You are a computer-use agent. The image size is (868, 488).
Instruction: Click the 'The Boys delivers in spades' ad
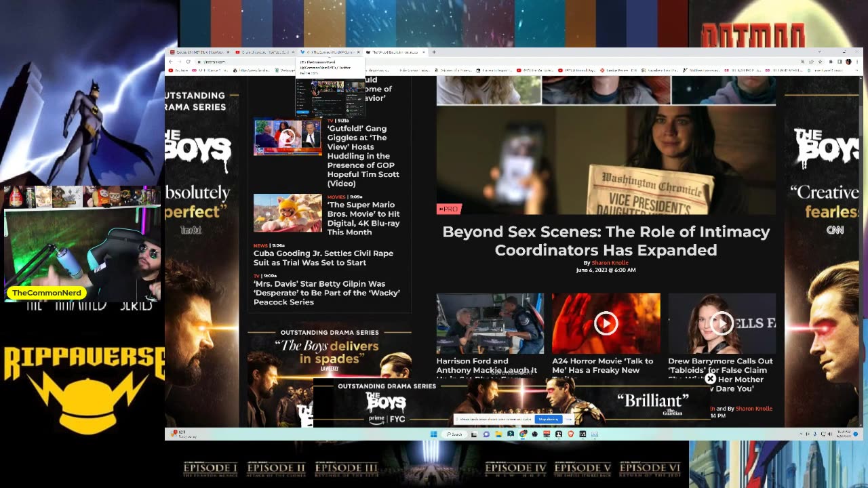[330, 373]
